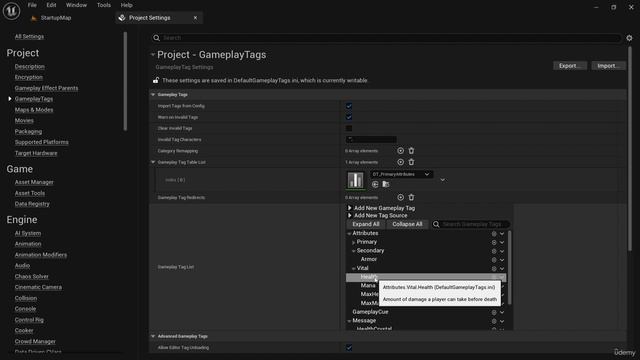The height and width of the screenshot is (360, 640).
Task: Open All Settings link
Action: pyautogui.click(x=29, y=36)
